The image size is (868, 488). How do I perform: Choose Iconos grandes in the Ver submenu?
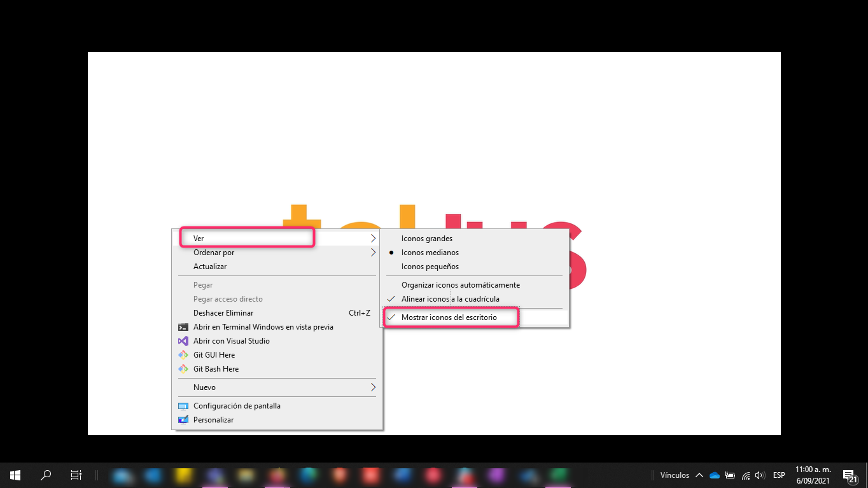tap(426, 239)
